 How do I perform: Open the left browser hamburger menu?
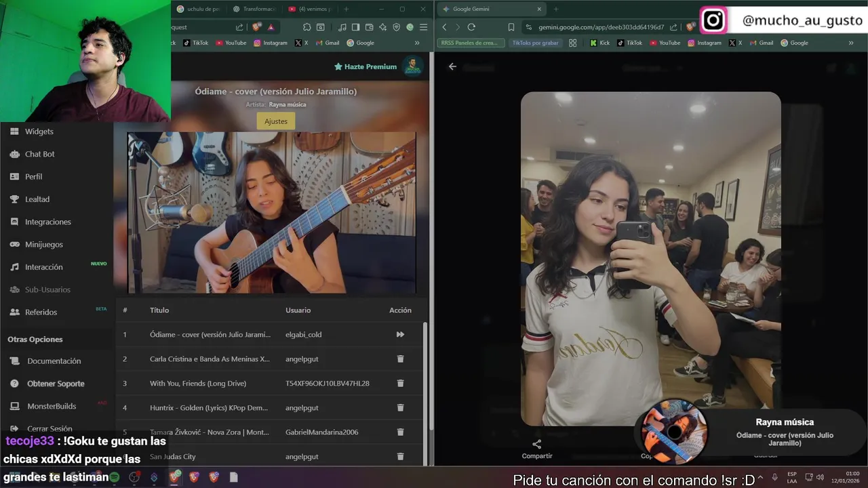pyautogui.click(x=424, y=27)
